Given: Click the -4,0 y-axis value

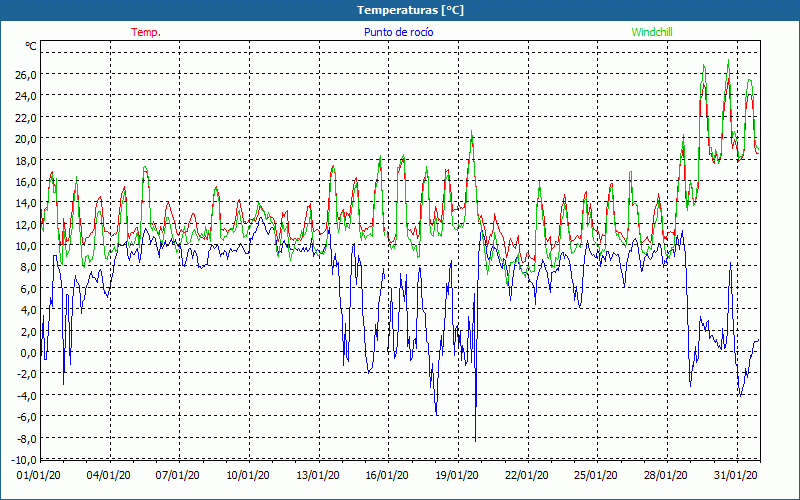Looking at the screenshot, I should (x=26, y=395).
